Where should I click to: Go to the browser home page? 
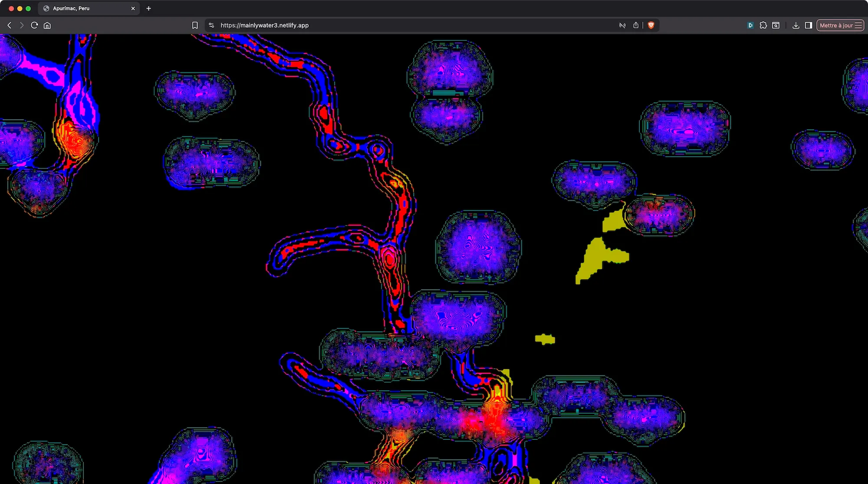pyautogui.click(x=47, y=25)
